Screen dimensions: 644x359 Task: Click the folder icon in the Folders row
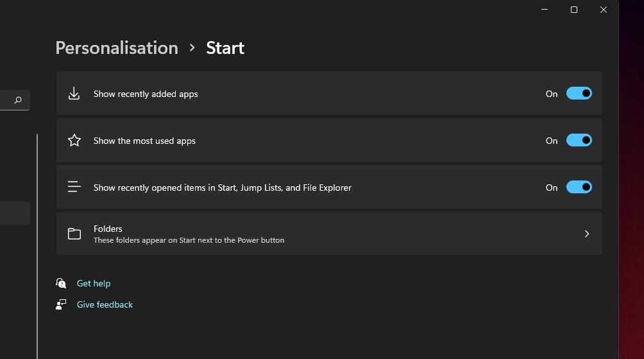[74, 234]
